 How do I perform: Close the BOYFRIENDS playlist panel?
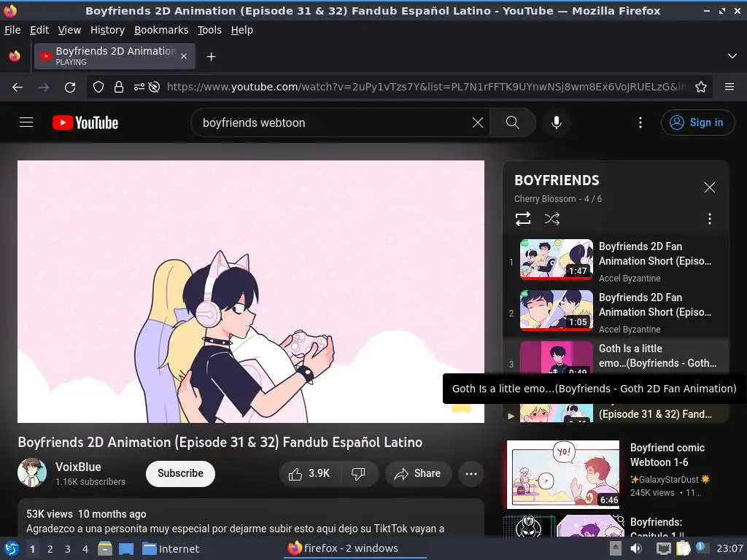(x=709, y=187)
